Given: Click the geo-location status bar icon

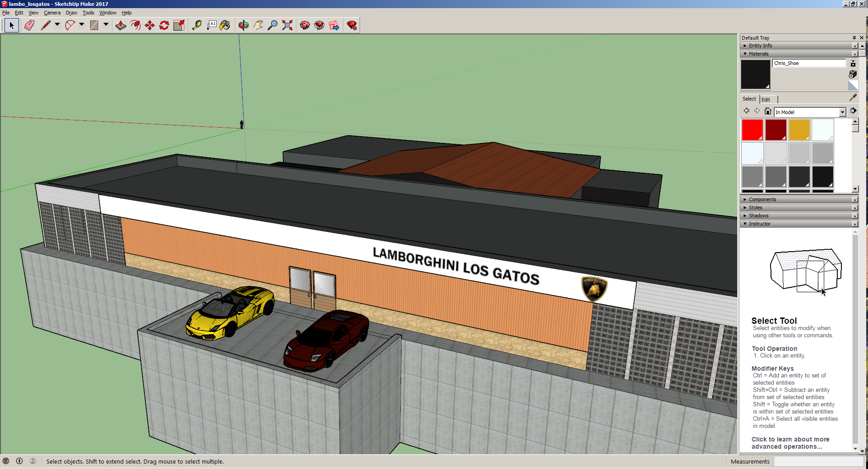Looking at the screenshot, I should 6,461.
